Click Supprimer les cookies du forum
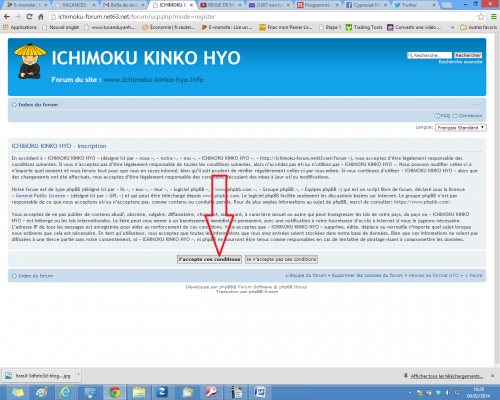The height and width of the screenshot is (400, 500). [x=367, y=275]
